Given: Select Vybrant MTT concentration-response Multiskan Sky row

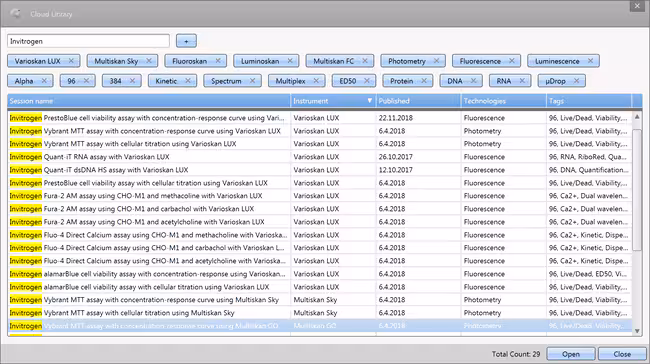Looking at the screenshot, I should point(320,300).
